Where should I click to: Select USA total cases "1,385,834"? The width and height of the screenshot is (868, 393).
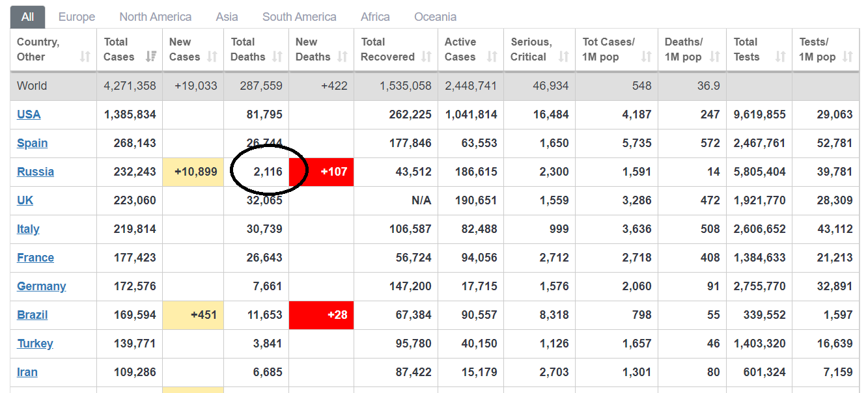(130, 115)
